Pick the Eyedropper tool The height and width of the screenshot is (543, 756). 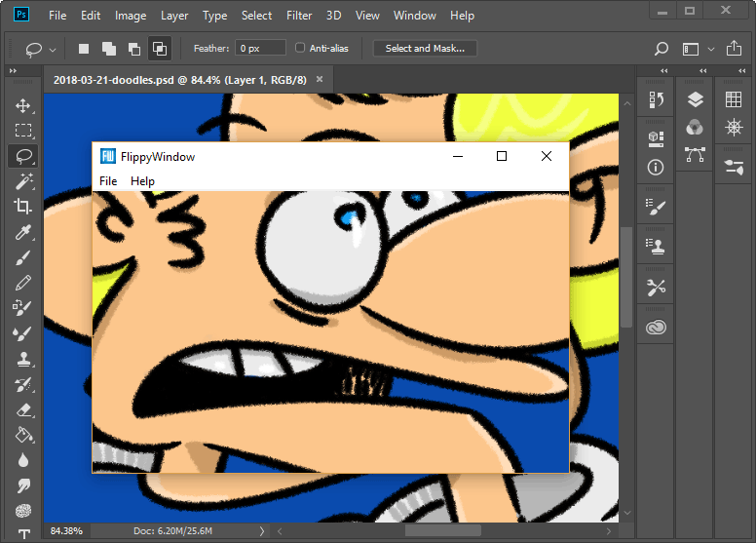pos(23,232)
